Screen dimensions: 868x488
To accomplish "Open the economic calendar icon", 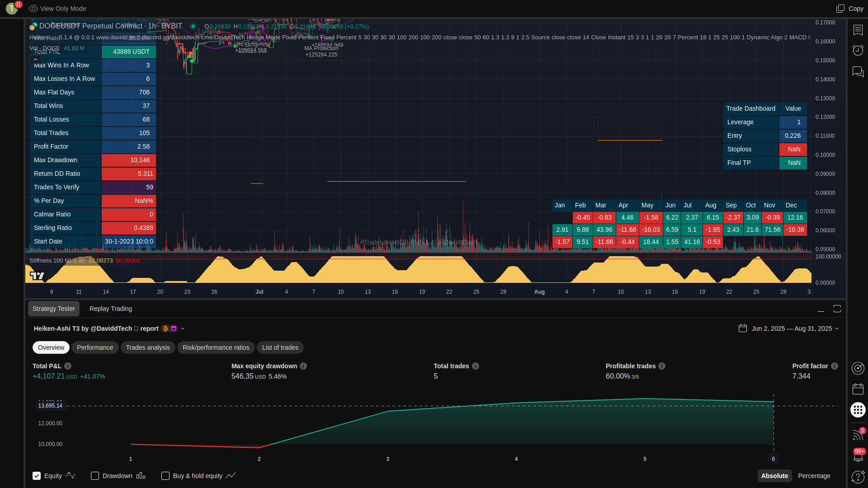I will 858,389.
